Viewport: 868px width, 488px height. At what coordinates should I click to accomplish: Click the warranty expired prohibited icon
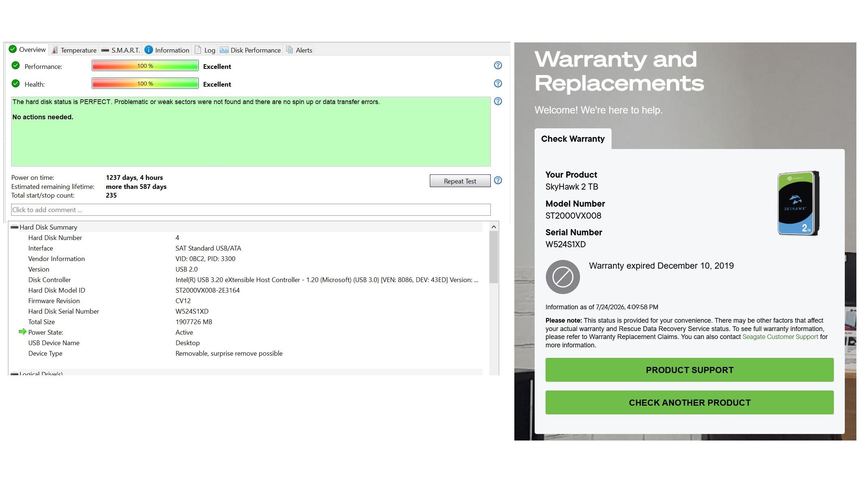[563, 277]
